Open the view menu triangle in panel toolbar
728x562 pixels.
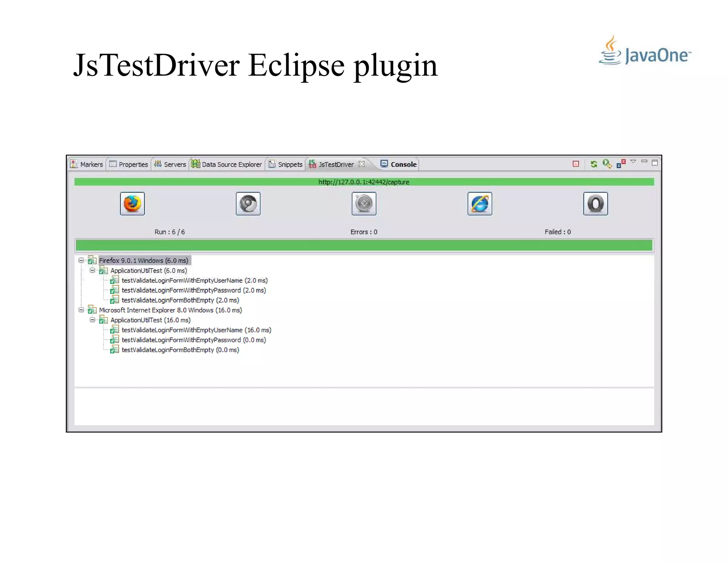click(x=633, y=162)
